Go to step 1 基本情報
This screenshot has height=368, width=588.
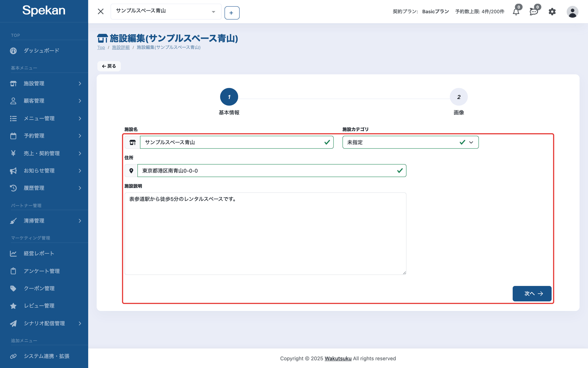tap(229, 97)
